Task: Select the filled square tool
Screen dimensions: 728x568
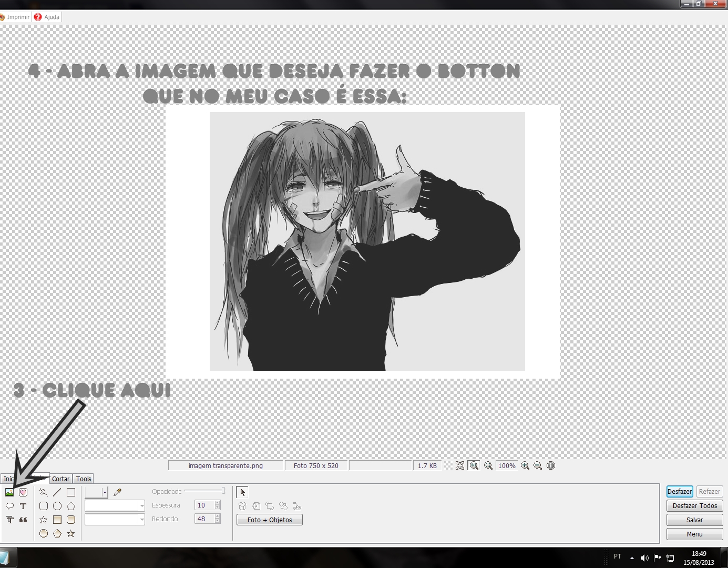Action: click(x=57, y=520)
